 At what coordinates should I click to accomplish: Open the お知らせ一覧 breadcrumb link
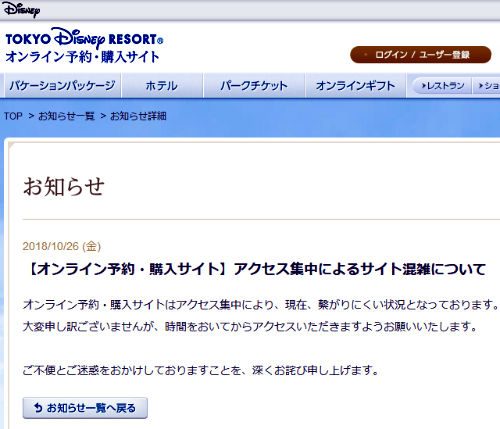pos(66,116)
